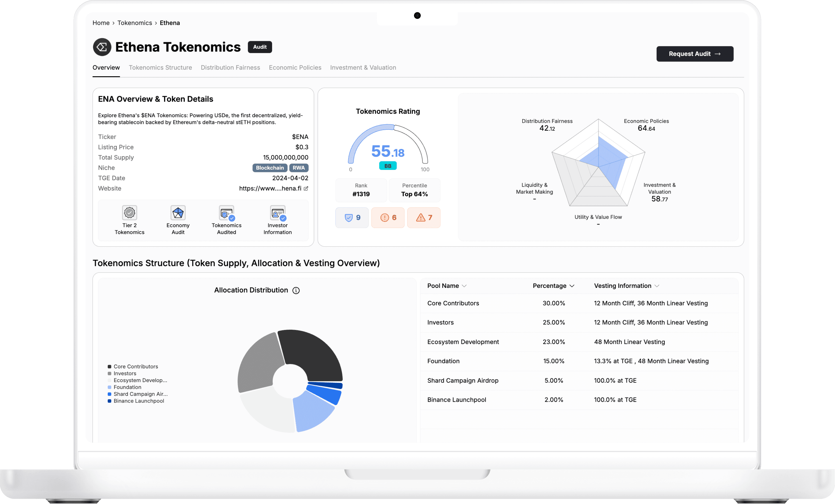Switch to the Distribution Fairness tab
The image size is (835, 504).
[231, 67]
